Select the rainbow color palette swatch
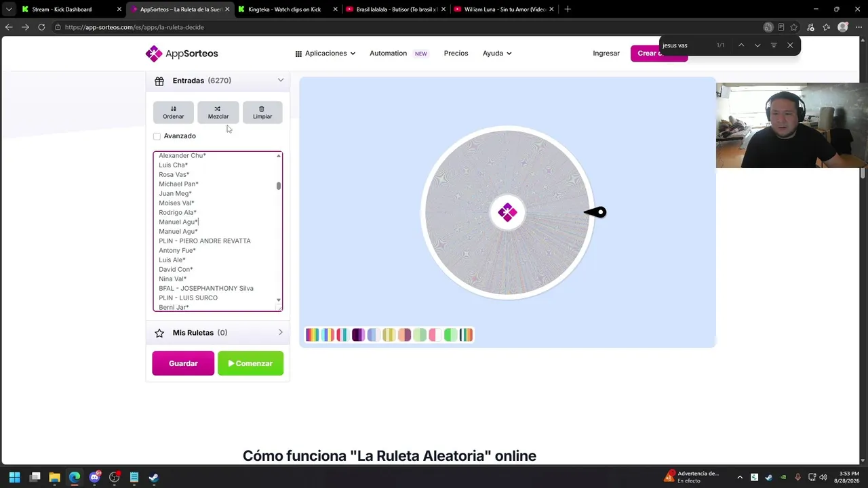The height and width of the screenshot is (488, 868). coord(312,335)
